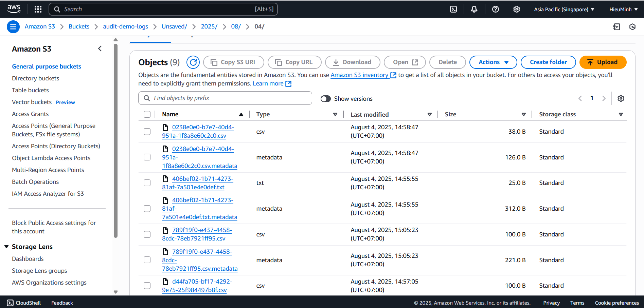
Task: Collapse the Storage Lens section
Action: 6,247
